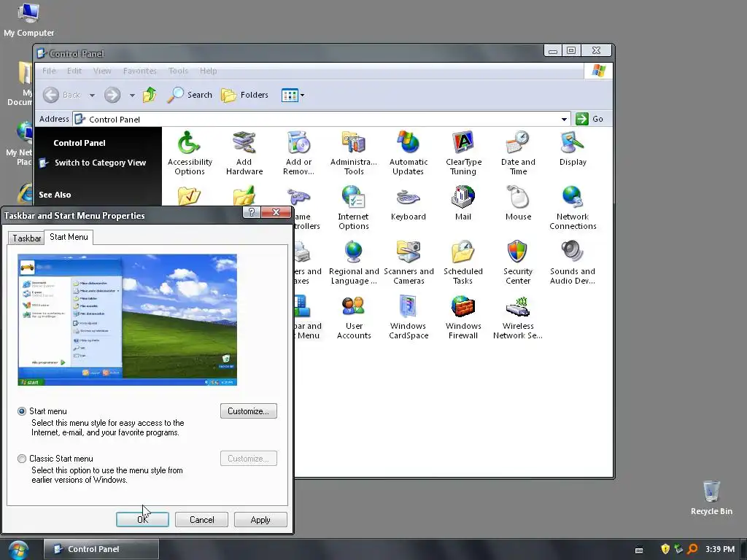Click Apply in Taskbar properties dialog
Screen dimensions: 747x560
coord(260,519)
